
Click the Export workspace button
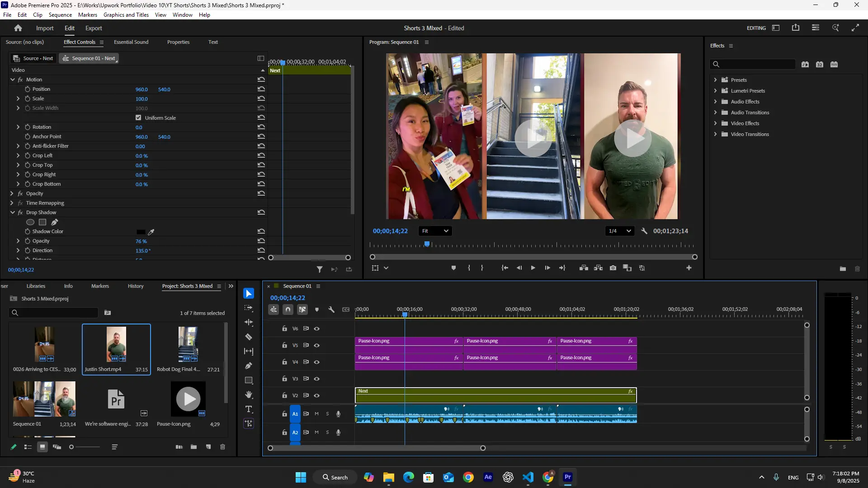(x=94, y=28)
